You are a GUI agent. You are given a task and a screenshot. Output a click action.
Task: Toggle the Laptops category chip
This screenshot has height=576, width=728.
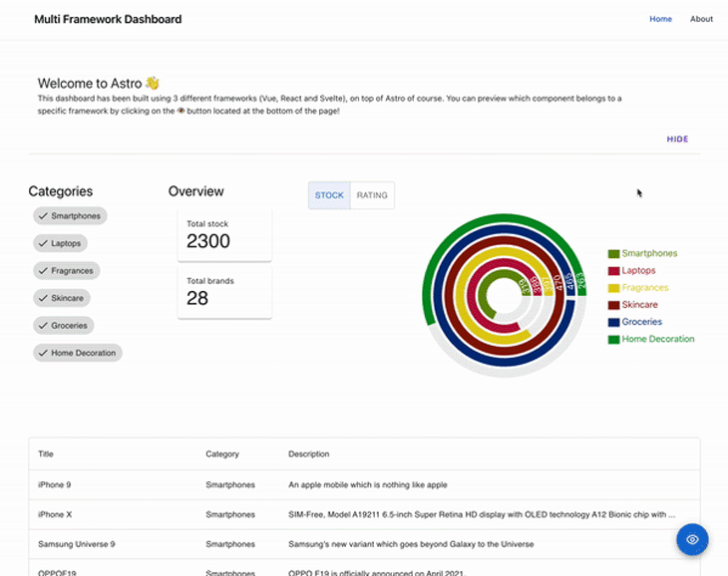tap(61, 243)
